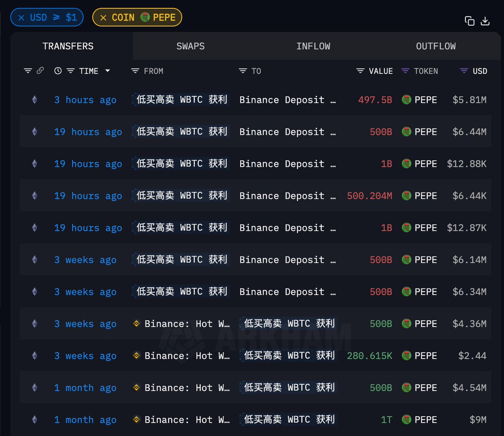The image size is (504, 436).
Task: Switch to the TRANSFERS tab
Action: 68,46
